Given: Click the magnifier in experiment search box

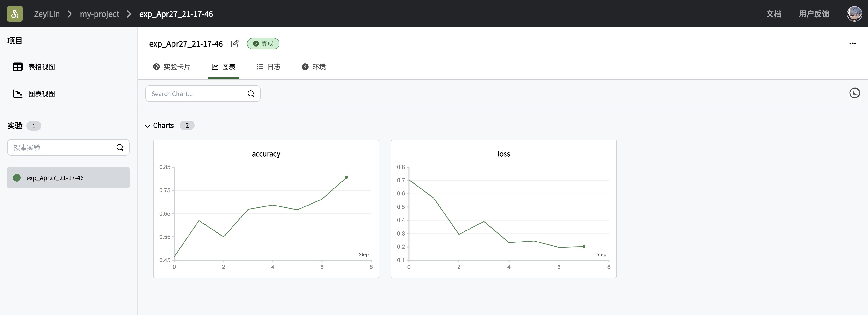Looking at the screenshot, I should 120,147.
